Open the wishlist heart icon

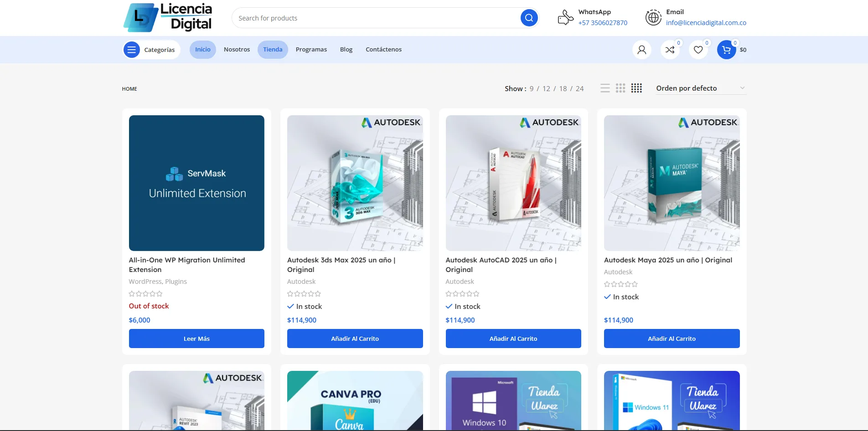(698, 50)
